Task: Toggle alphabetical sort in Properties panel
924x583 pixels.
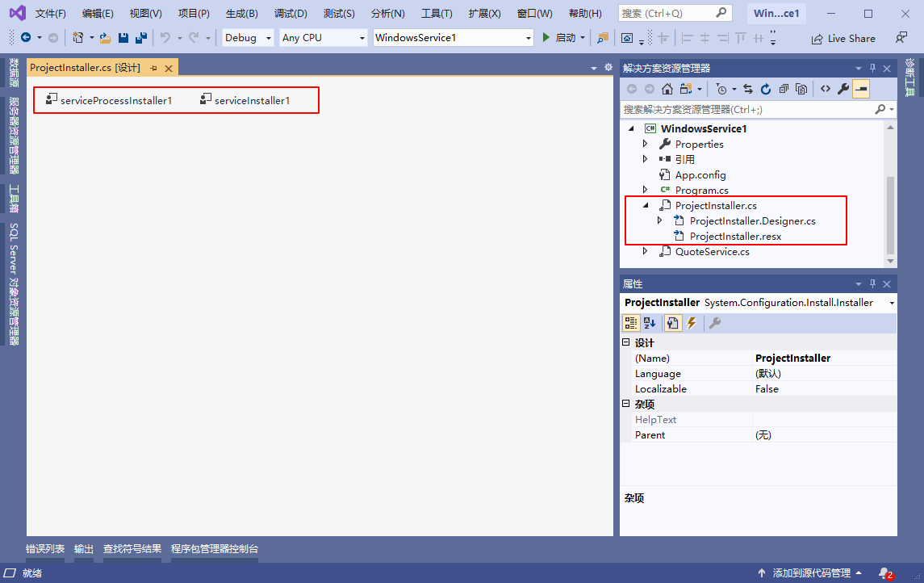Action: (650, 323)
